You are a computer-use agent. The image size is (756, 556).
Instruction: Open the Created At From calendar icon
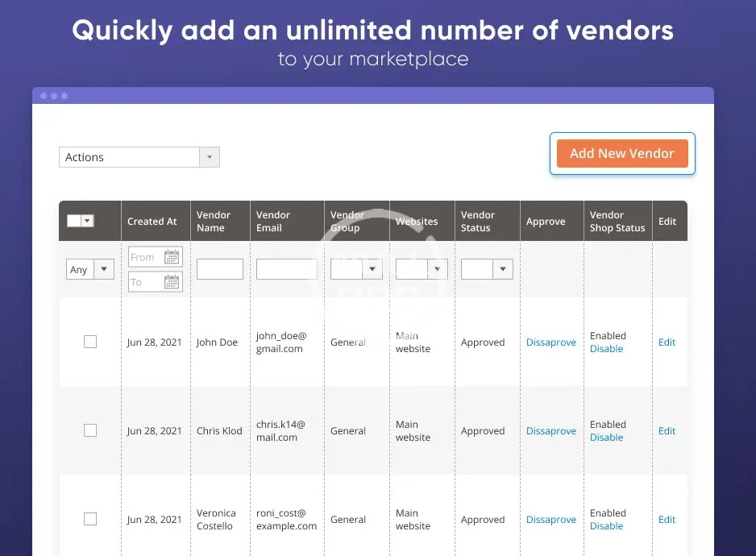pyautogui.click(x=172, y=257)
